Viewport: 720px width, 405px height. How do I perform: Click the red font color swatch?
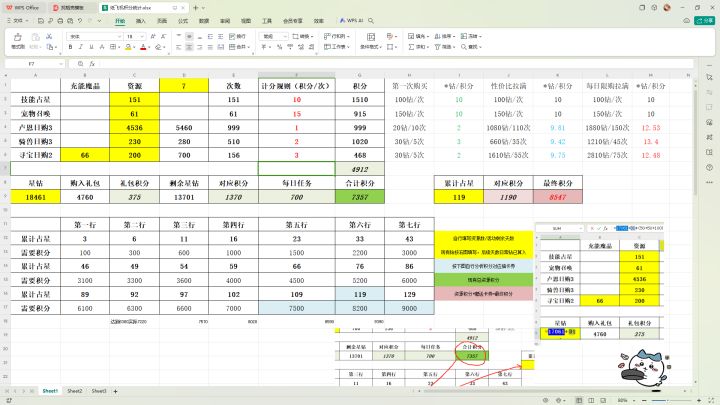pyautogui.click(x=143, y=47)
